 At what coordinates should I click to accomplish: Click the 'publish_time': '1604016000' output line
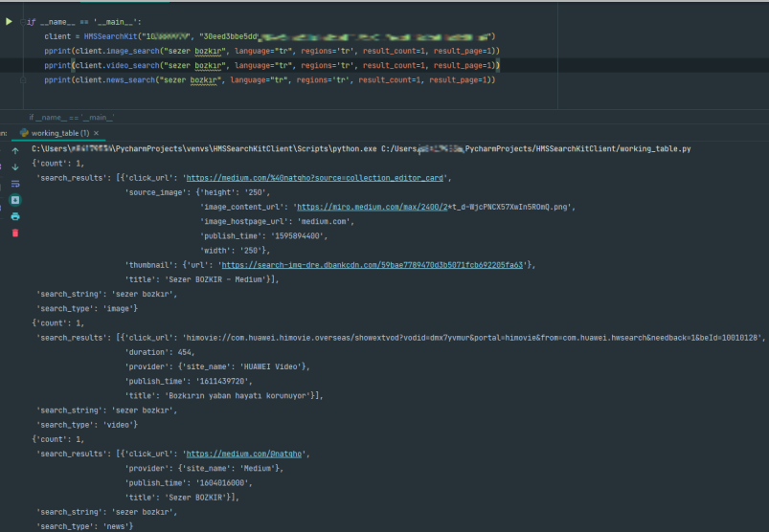[x=189, y=482]
